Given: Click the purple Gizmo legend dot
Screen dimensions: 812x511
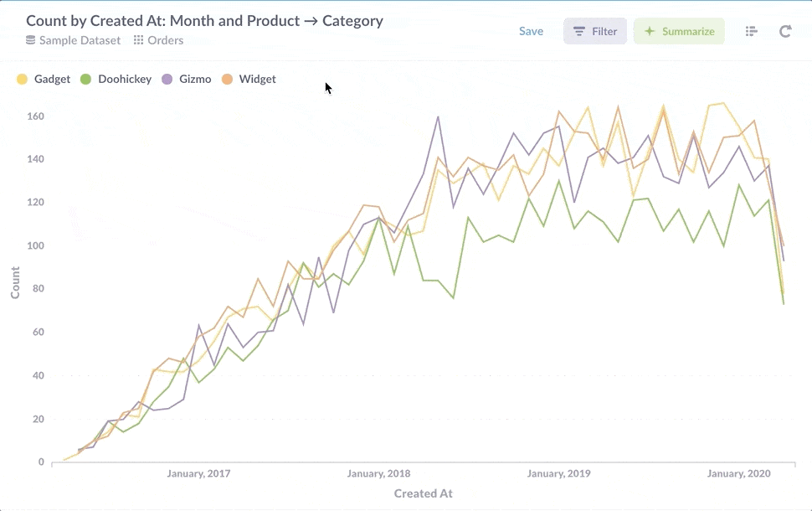Looking at the screenshot, I should (x=167, y=80).
